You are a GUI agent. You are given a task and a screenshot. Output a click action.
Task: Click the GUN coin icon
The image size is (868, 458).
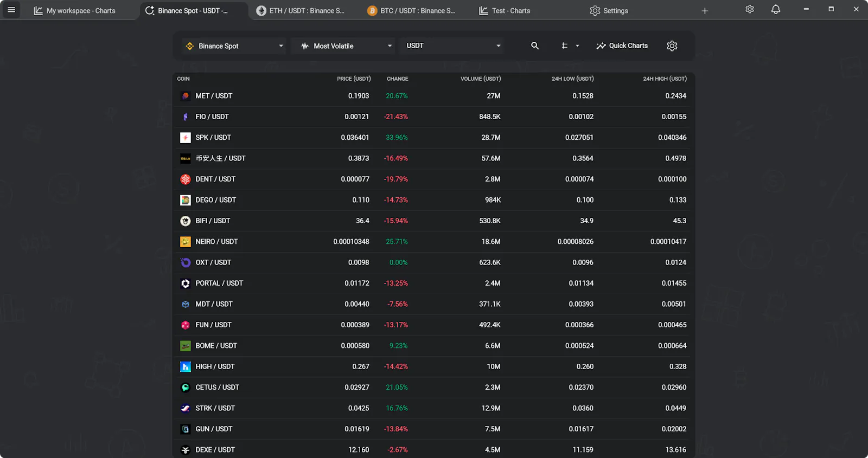click(x=186, y=429)
